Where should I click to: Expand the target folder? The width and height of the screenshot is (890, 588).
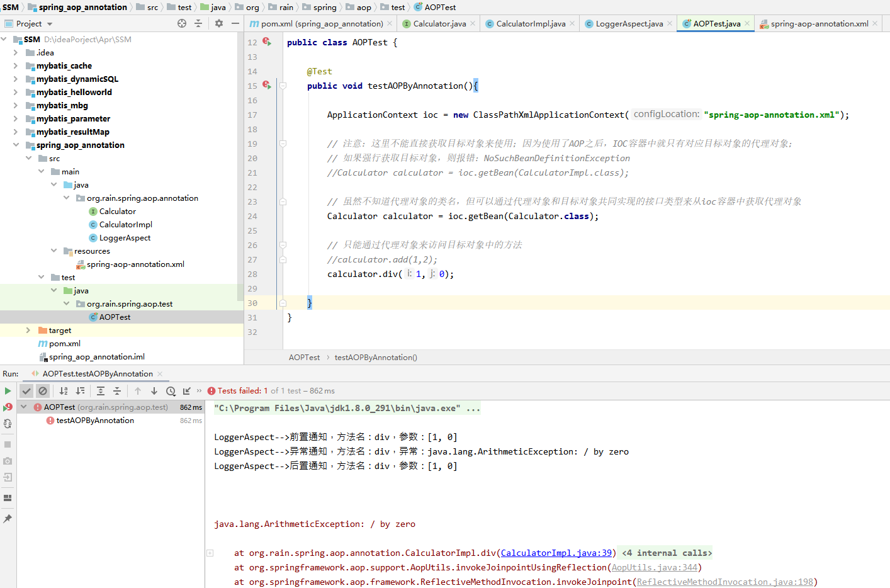pos(28,330)
